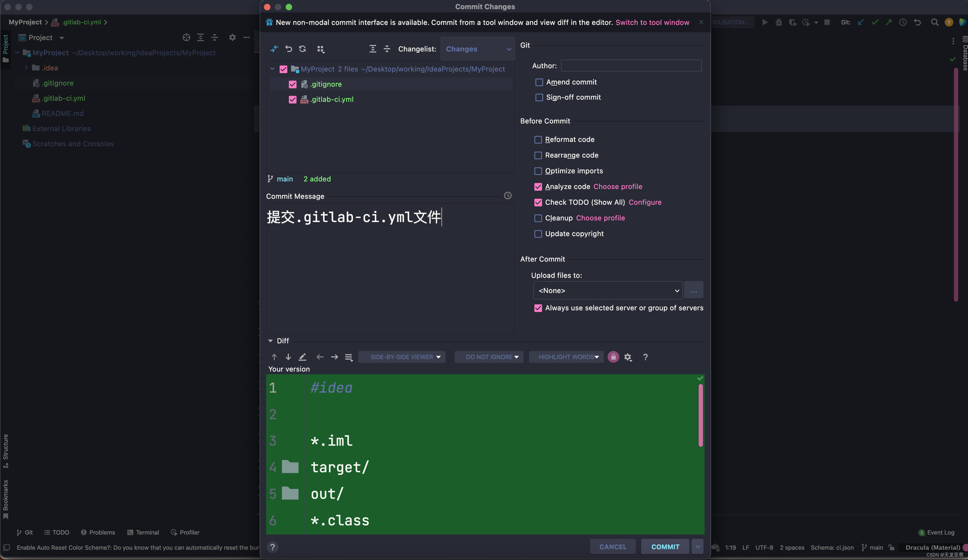Viewport: 968px width, 560px height.
Task: Collapse the Diff section triangle
Action: point(270,341)
